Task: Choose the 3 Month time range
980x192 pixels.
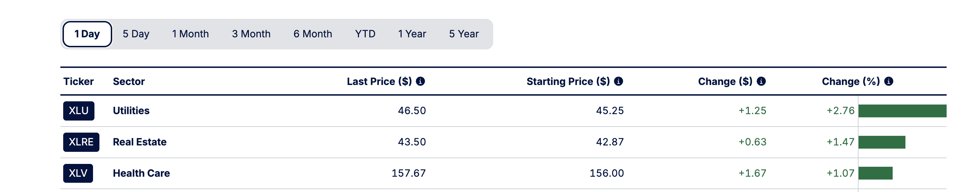Action: point(251,34)
